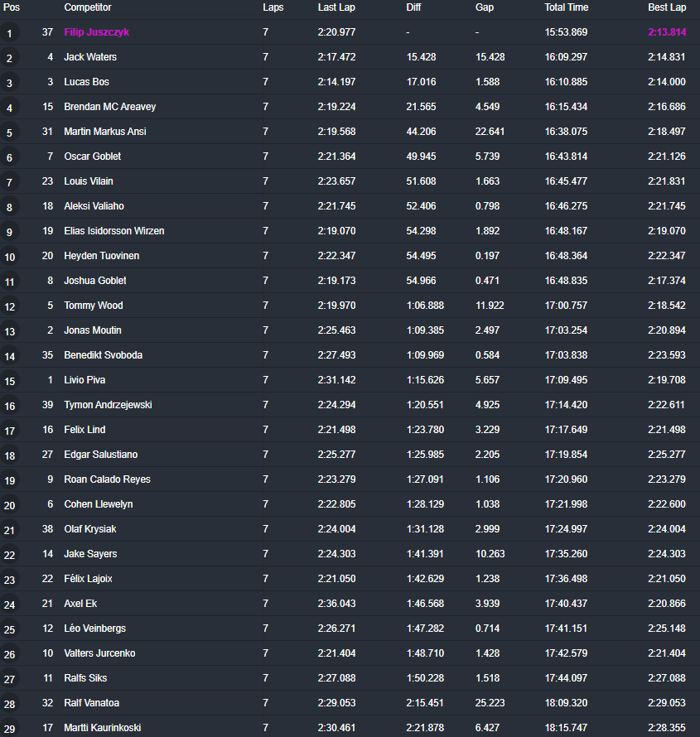Screen dimensions: 700x737
Task: Click position badge 10 circle
Action: click(x=9, y=257)
